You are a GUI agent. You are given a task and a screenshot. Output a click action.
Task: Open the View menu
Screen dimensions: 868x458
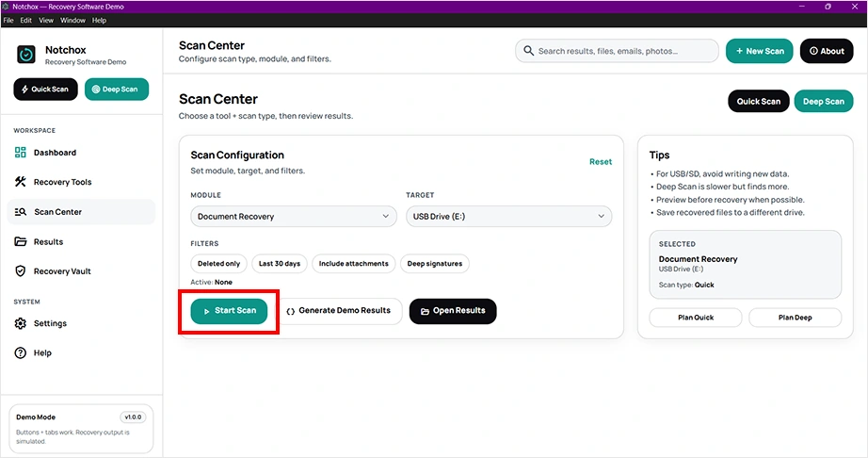46,21
